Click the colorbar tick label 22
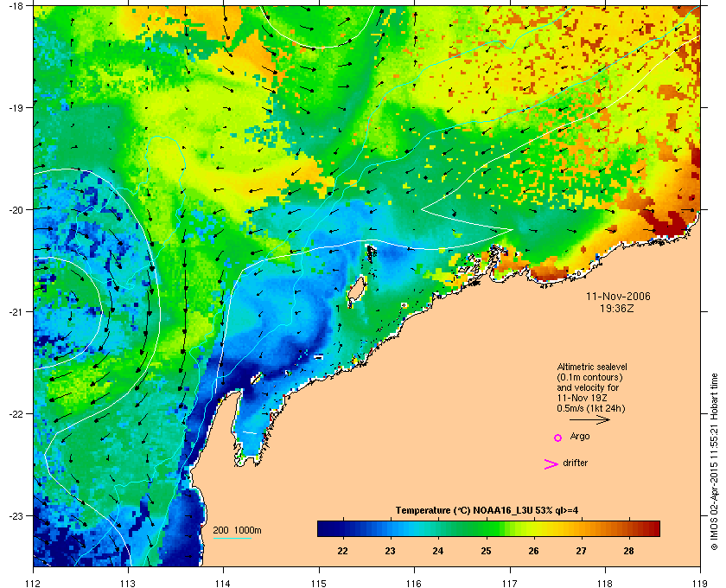726x588 pixels. (342, 551)
